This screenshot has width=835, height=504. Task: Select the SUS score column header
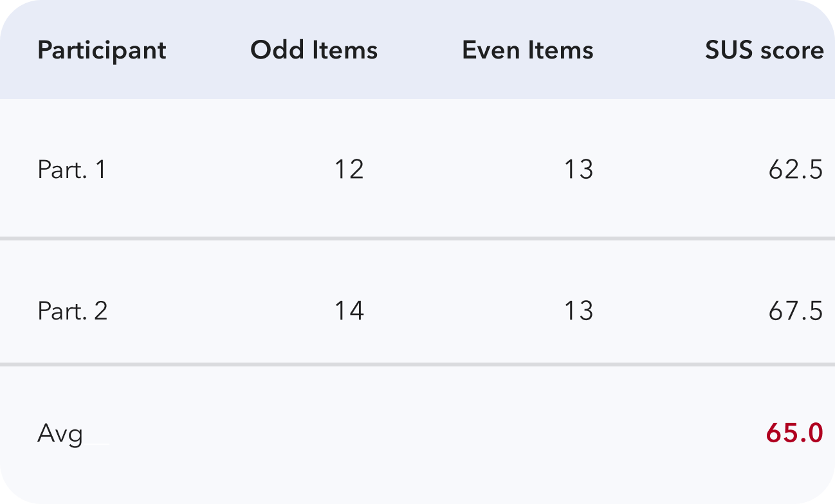pos(764,50)
